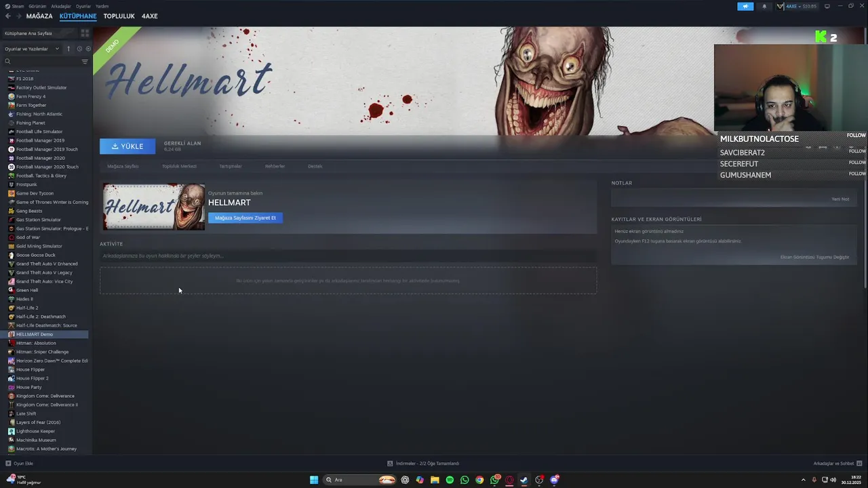Click the profile avatar next to 4AXE
The image size is (868, 488).
(781, 6)
